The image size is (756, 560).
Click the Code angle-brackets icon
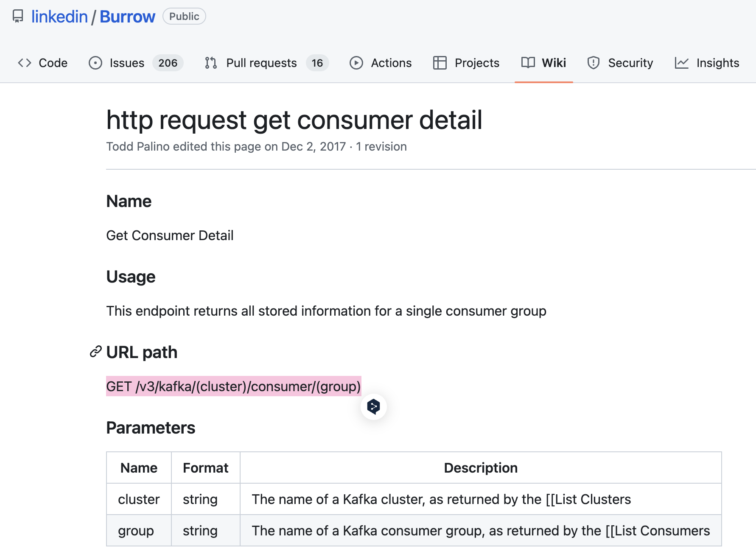click(x=25, y=63)
